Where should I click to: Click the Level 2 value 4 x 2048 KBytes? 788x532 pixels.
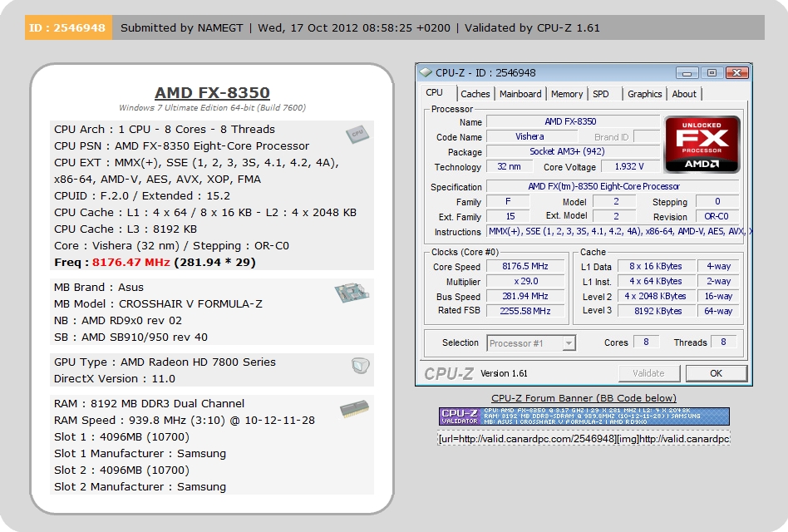(x=656, y=297)
